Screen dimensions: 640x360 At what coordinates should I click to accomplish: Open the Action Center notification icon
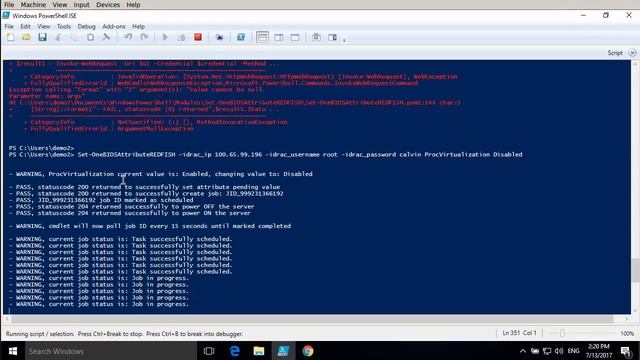point(626,351)
